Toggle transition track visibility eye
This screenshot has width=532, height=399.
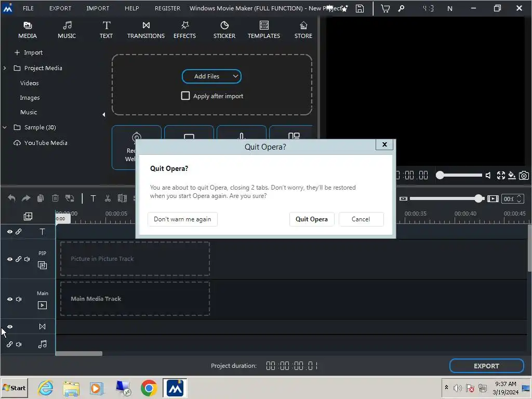click(x=10, y=327)
